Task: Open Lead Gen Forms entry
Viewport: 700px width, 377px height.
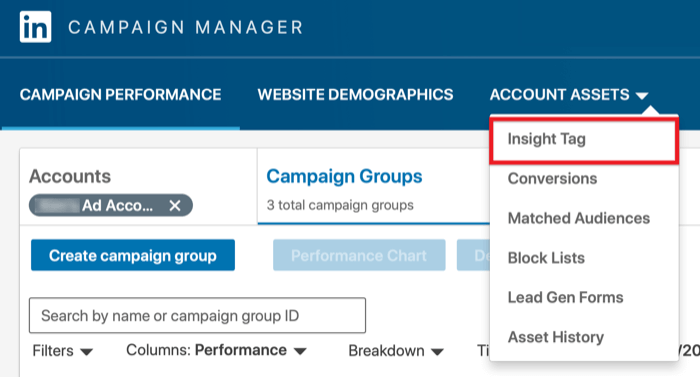Action: point(565,297)
